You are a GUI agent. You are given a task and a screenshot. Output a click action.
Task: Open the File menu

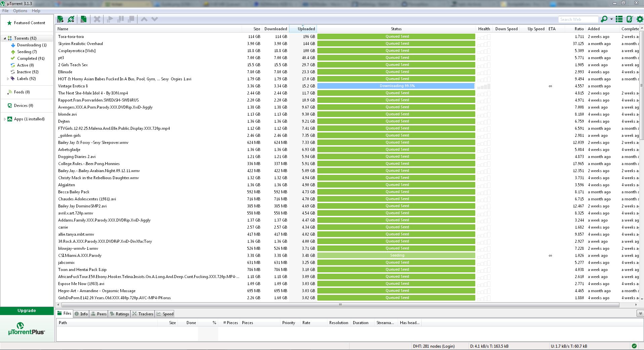[x=5, y=11]
